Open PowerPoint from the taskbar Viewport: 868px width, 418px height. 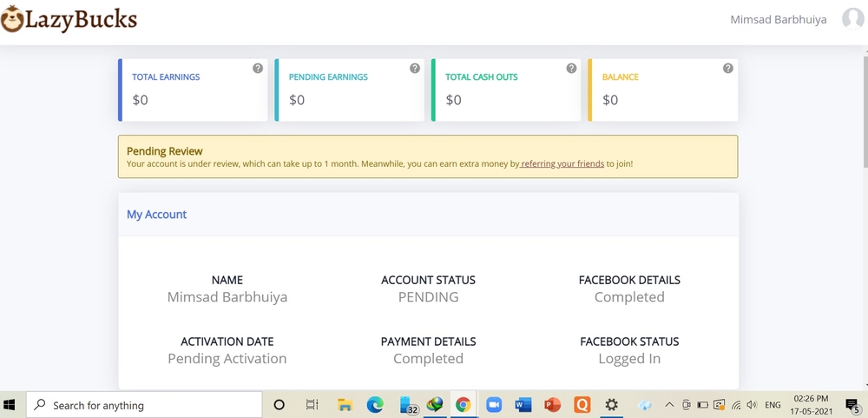552,405
